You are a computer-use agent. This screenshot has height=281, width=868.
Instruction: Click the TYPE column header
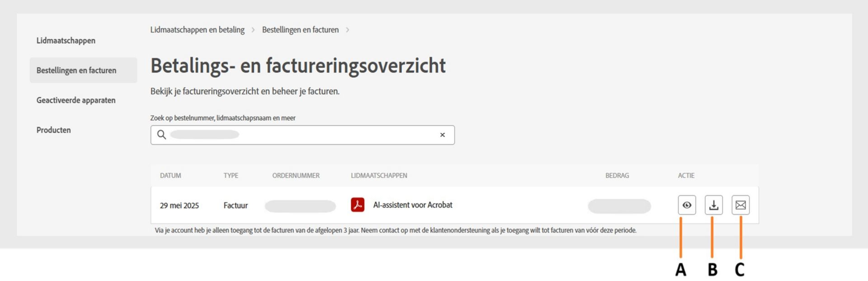(231, 176)
